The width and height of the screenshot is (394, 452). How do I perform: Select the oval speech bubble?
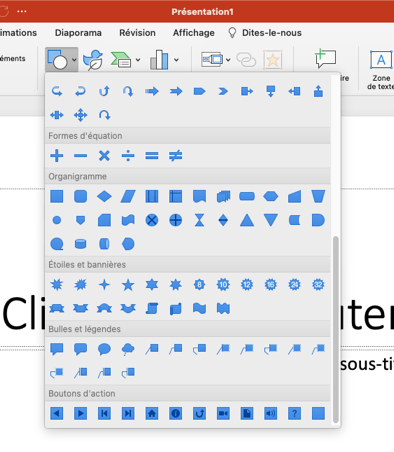(x=104, y=349)
